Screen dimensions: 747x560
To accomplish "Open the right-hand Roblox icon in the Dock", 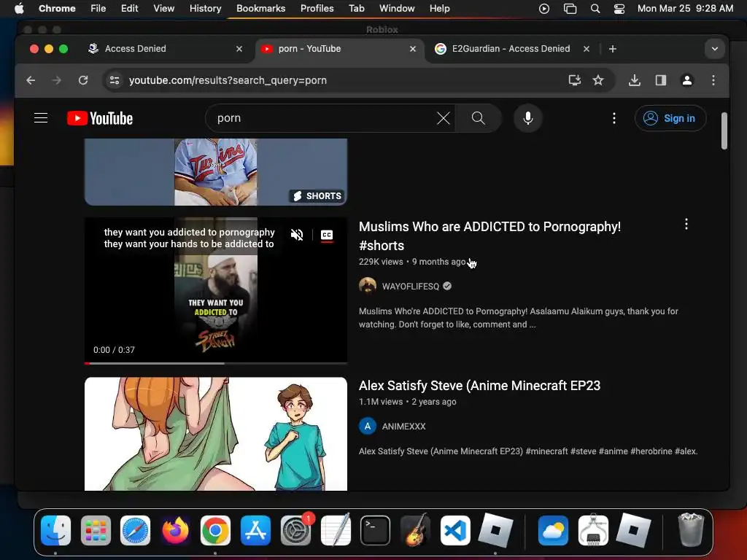I will pyautogui.click(x=632, y=530).
